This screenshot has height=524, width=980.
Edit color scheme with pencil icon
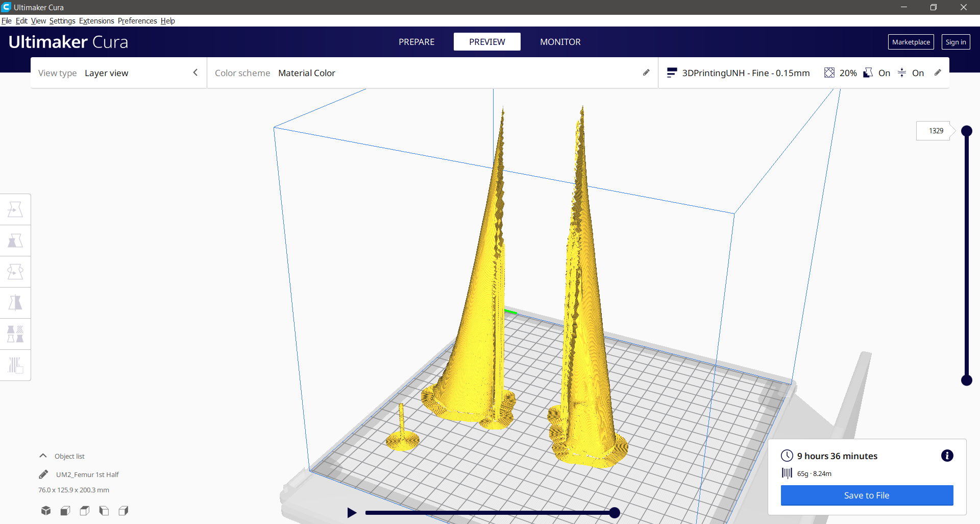click(x=646, y=73)
